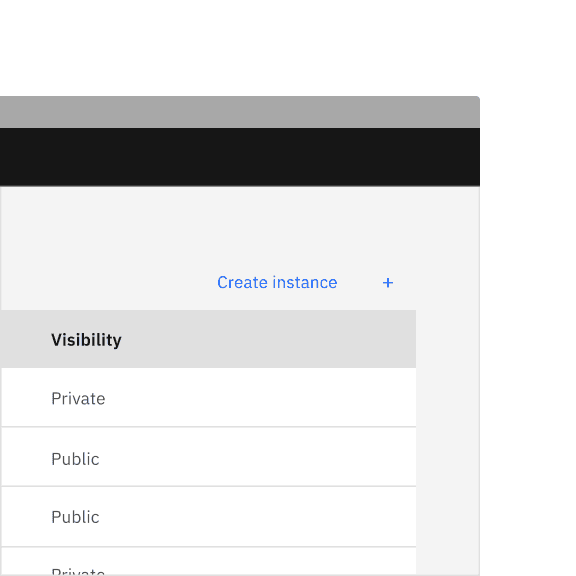Click the gray window title bar

(240, 112)
